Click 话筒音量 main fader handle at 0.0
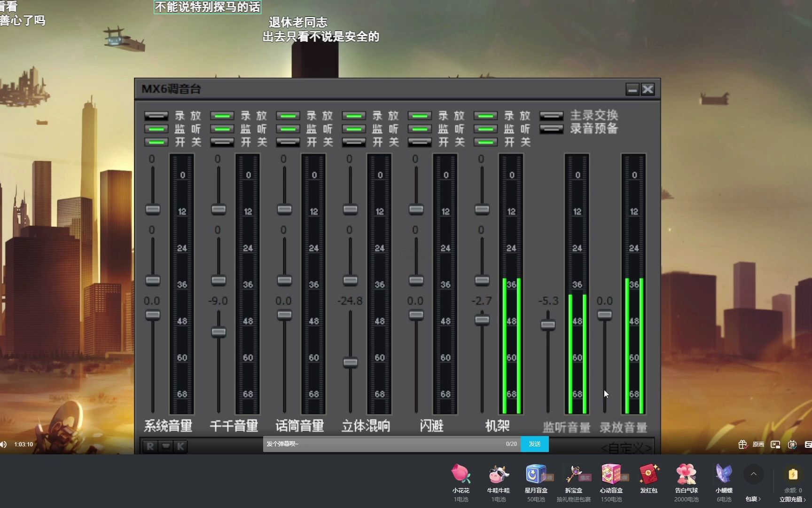The image size is (812, 508). click(284, 315)
